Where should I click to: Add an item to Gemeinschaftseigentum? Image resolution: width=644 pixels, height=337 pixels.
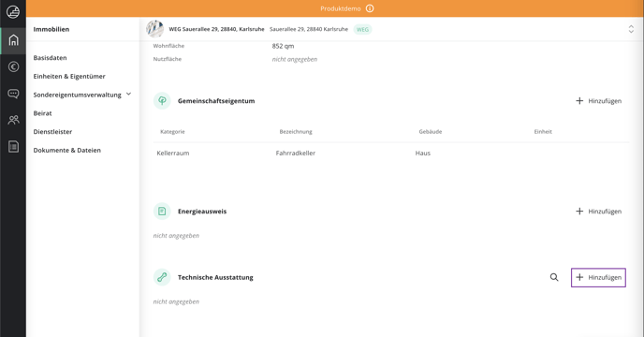[598, 101]
